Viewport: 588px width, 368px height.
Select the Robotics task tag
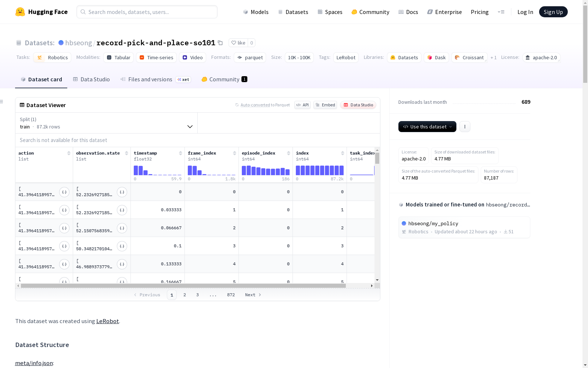[x=53, y=57]
